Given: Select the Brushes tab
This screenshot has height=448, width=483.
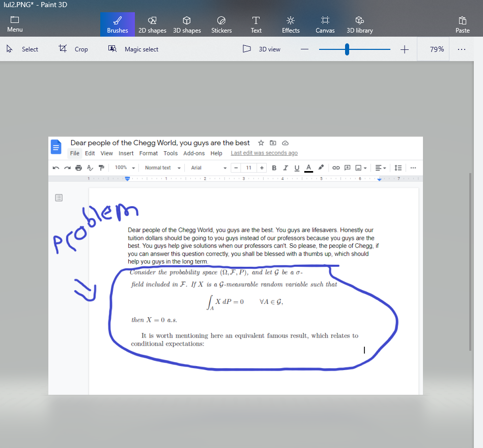Looking at the screenshot, I should click(118, 24).
